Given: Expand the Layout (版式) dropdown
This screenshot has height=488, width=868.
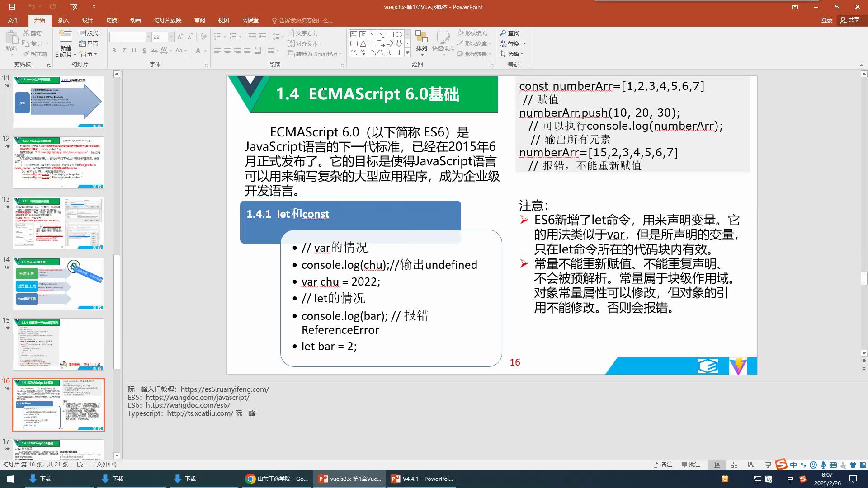Looking at the screenshot, I should 101,33.
